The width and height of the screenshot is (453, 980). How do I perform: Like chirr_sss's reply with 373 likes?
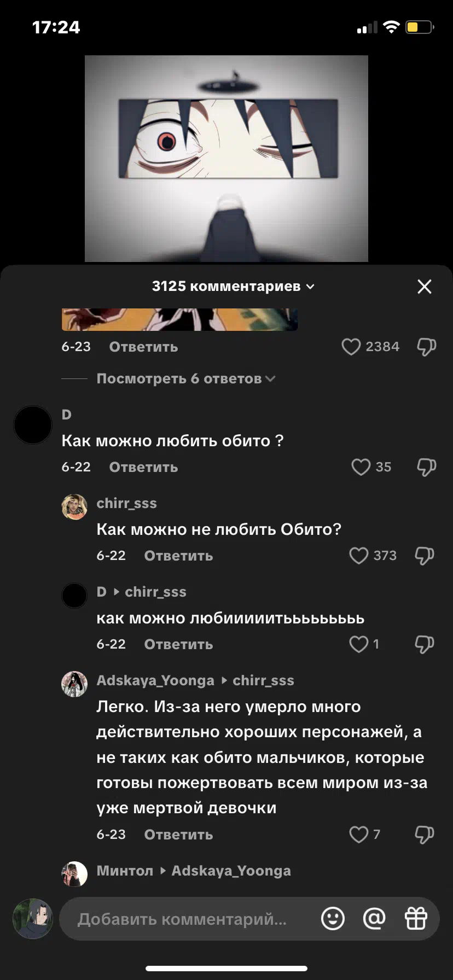tap(358, 556)
